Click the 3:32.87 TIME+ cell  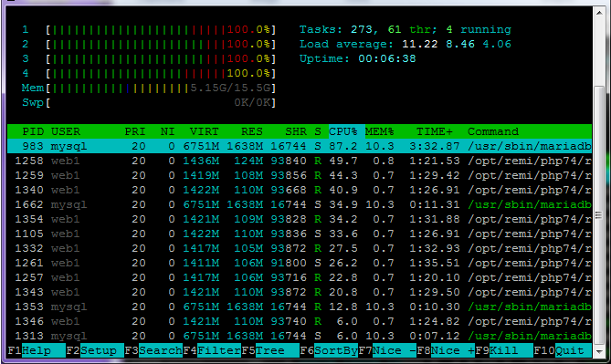[x=435, y=146]
